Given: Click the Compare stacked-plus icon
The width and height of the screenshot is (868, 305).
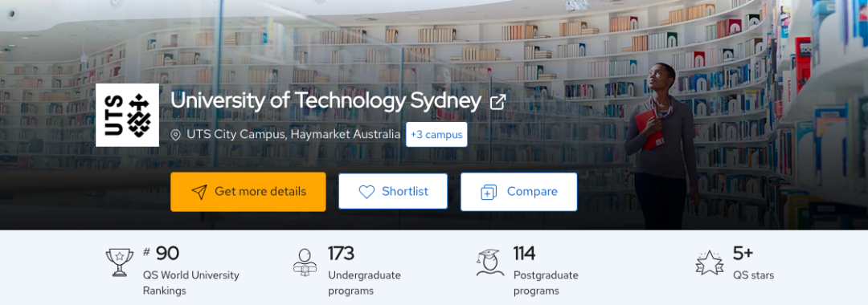Looking at the screenshot, I should point(489,192).
